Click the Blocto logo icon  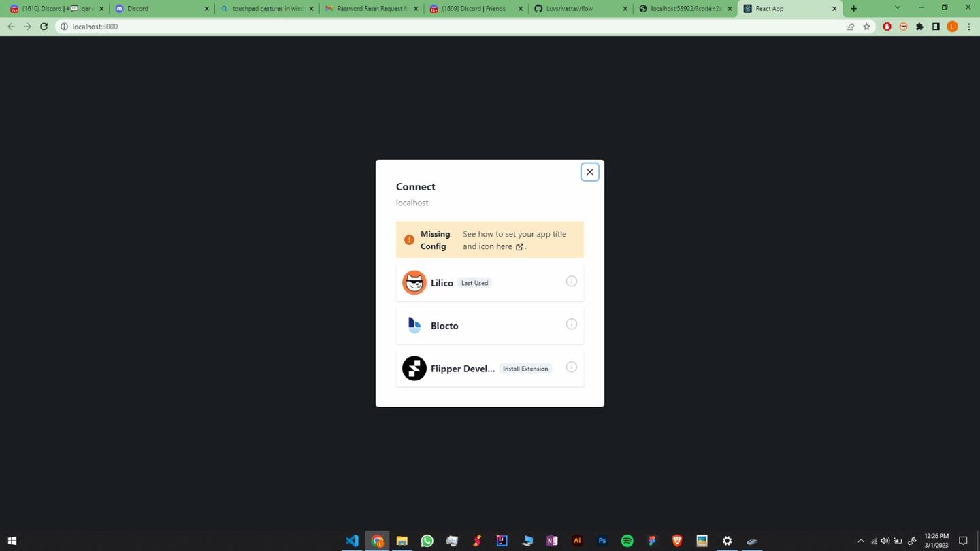(x=414, y=325)
